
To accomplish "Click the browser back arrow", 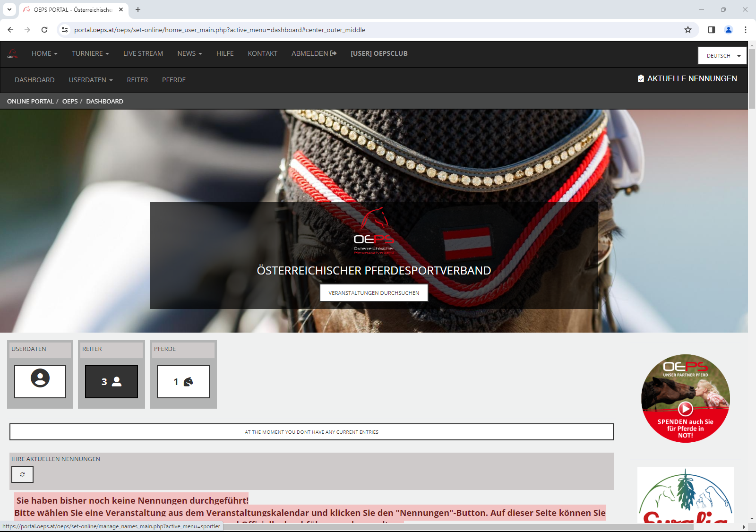I will click(10, 30).
